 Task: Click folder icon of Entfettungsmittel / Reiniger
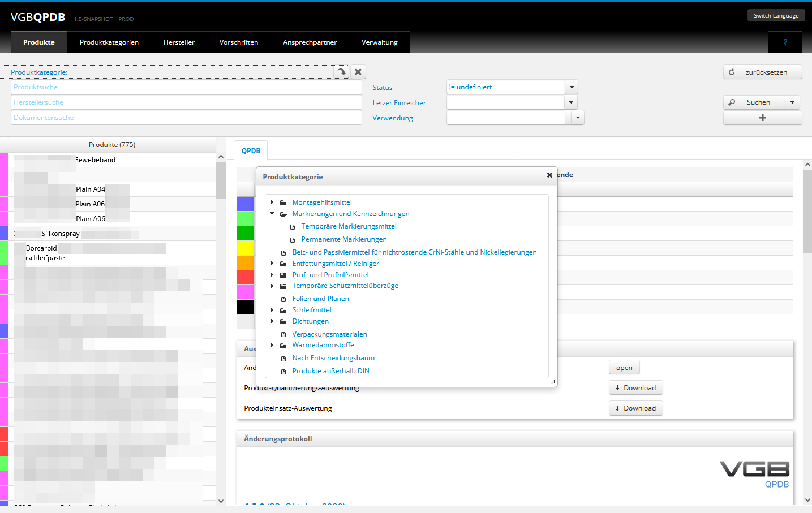(283, 264)
